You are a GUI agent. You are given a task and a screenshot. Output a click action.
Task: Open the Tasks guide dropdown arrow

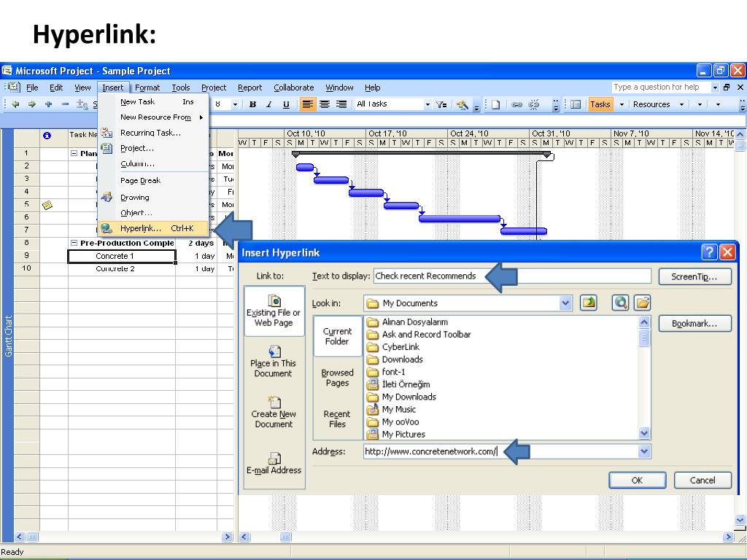pyautogui.click(x=622, y=104)
